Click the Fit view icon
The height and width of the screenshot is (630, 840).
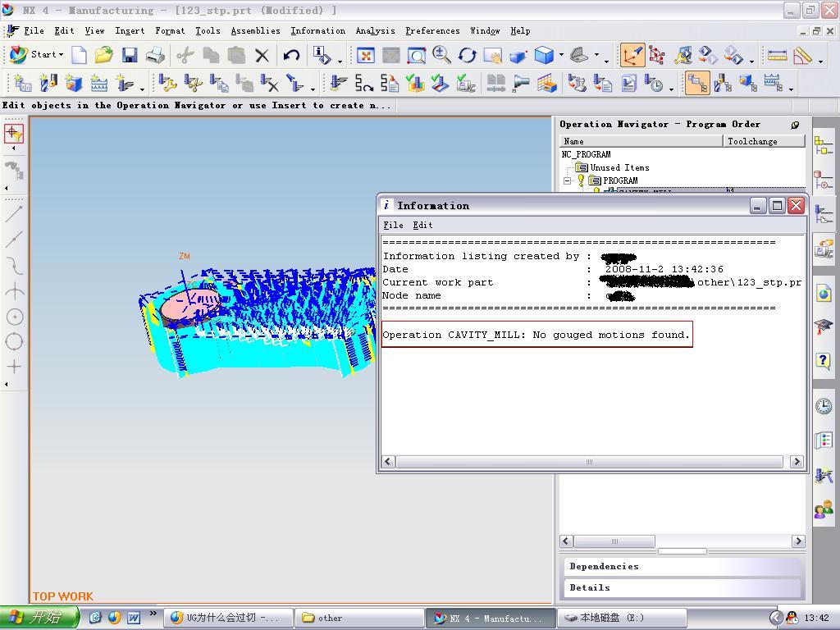[x=365, y=55]
